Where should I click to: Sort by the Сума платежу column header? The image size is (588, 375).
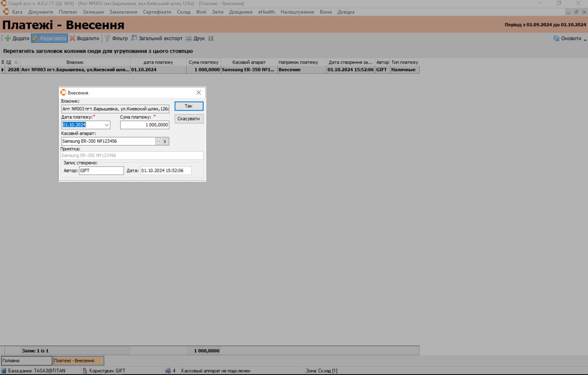203,62
